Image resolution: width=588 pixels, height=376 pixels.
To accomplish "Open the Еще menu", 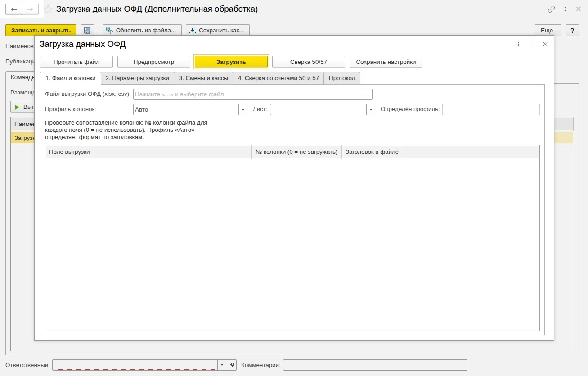I will pos(548,31).
